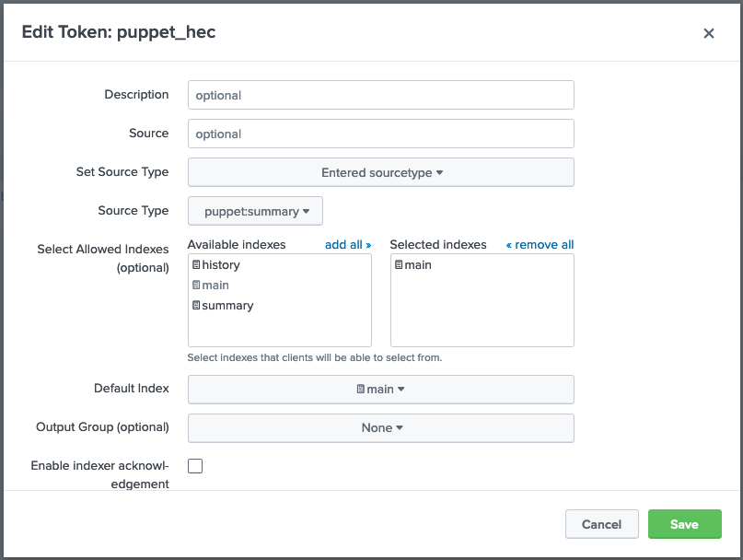Click inside the Description input field
743x560 pixels.
pos(380,95)
